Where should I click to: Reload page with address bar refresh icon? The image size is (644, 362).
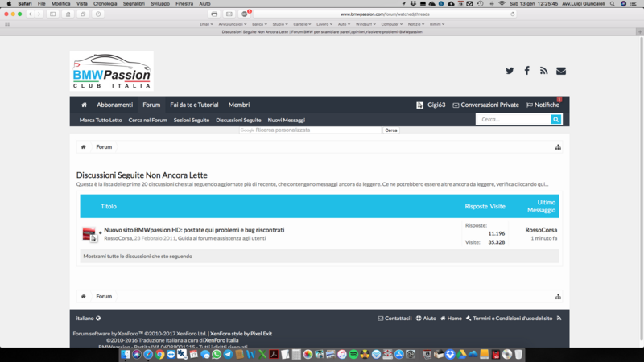(x=512, y=14)
